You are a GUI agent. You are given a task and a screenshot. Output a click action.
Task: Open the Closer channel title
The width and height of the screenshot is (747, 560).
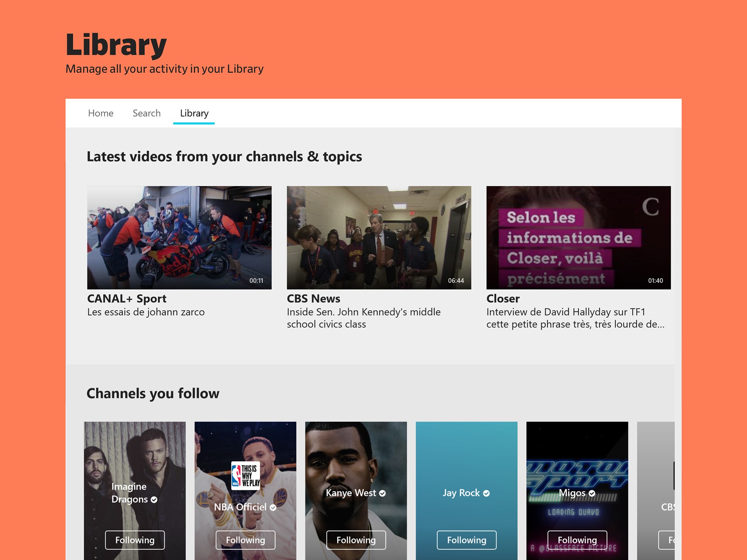(503, 298)
